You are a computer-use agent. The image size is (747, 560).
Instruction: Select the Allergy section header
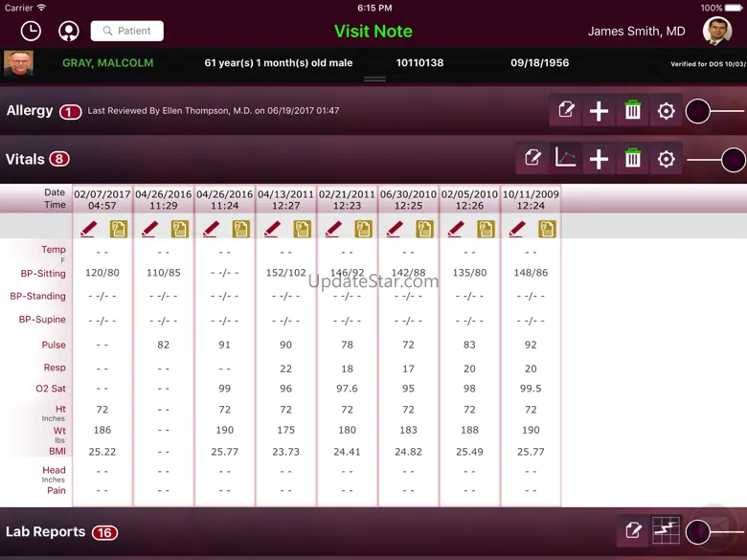[30, 110]
